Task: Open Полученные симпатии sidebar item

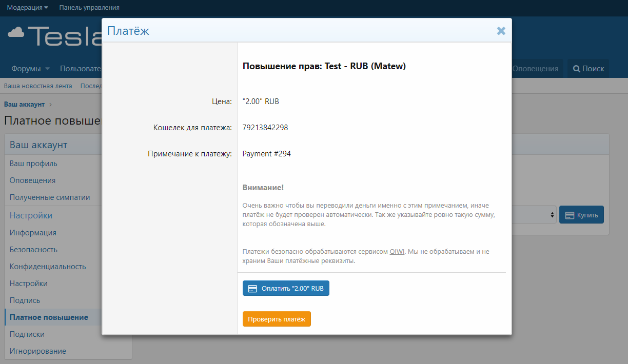Action: point(50,197)
